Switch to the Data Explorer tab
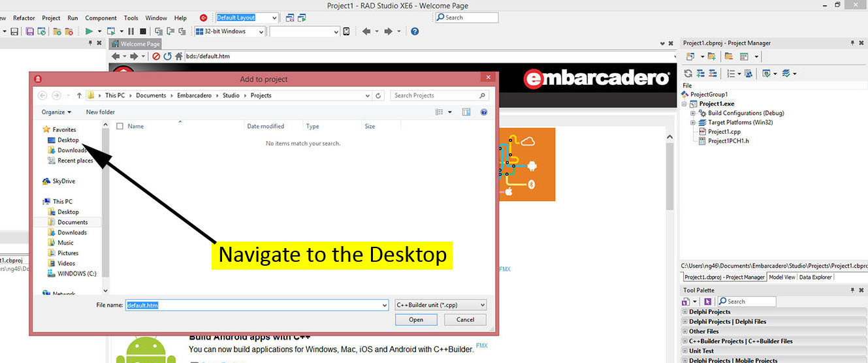The image size is (868, 363). coord(816,277)
